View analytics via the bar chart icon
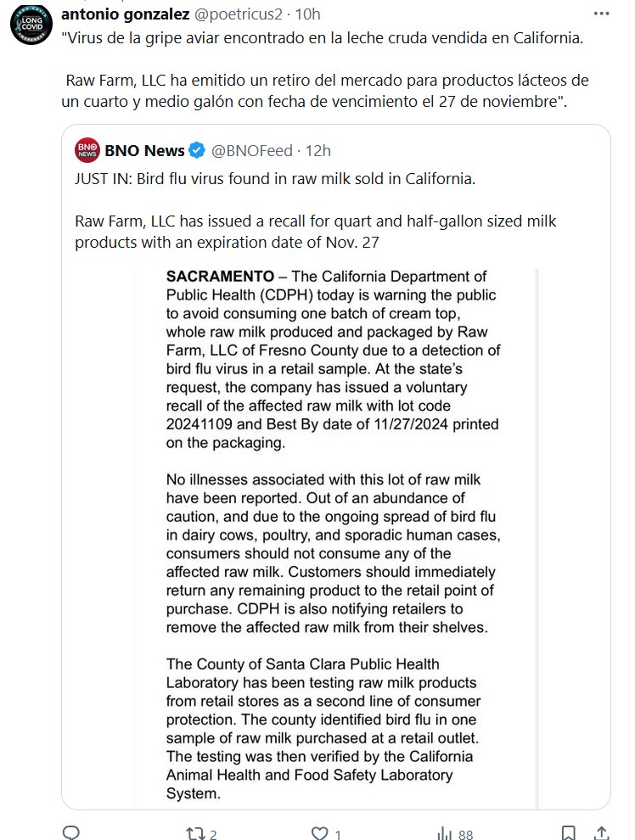 (444, 833)
